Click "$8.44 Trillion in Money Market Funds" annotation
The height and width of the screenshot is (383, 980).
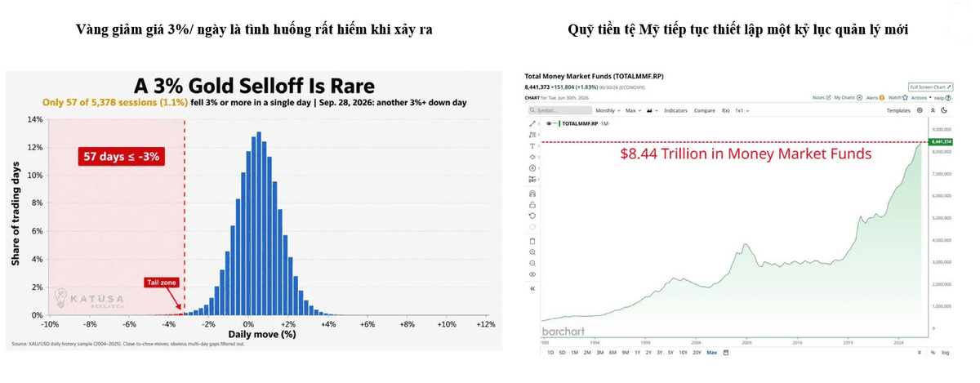click(746, 153)
